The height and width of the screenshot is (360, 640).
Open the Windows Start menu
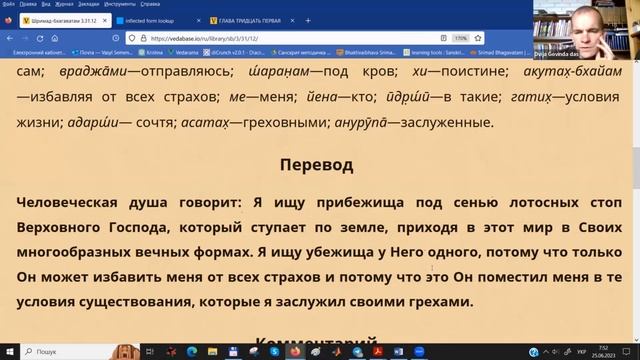[x=9, y=351]
